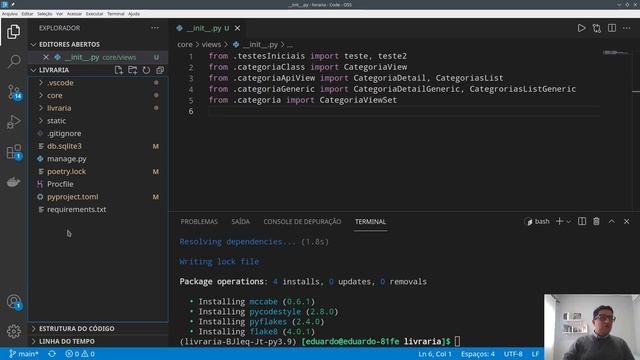Open the Manage settings gear
The width and height of the screenshot is (640, 360).
pos(13,331)
